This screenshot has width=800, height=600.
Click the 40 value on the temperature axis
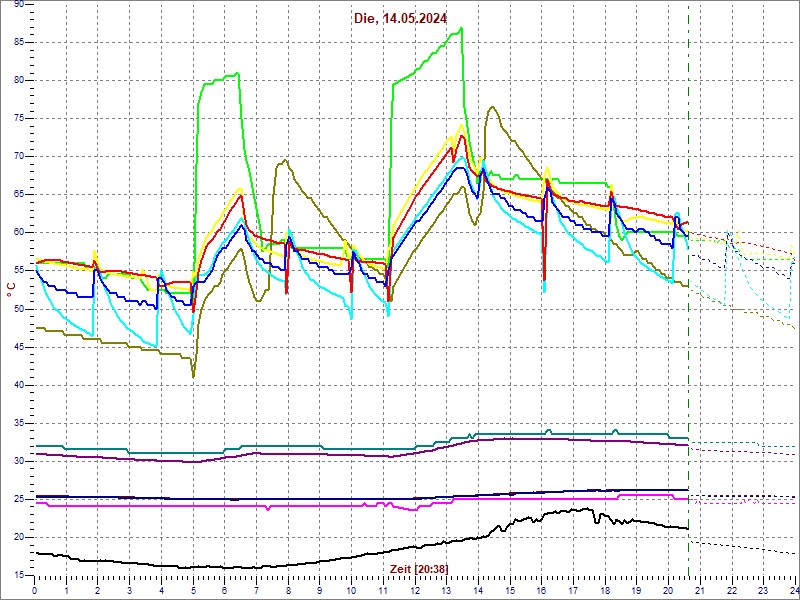coord(18,385)
